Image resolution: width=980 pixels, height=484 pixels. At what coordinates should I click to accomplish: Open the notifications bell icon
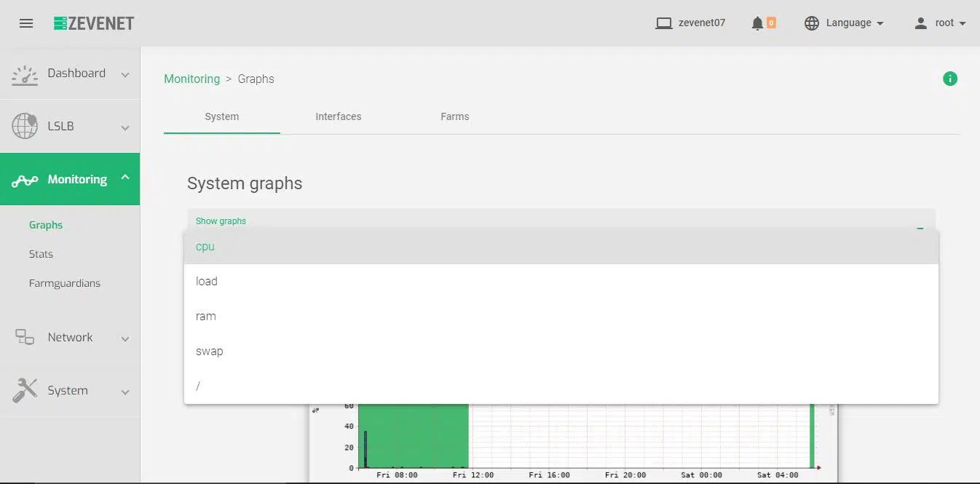(757, 23)
